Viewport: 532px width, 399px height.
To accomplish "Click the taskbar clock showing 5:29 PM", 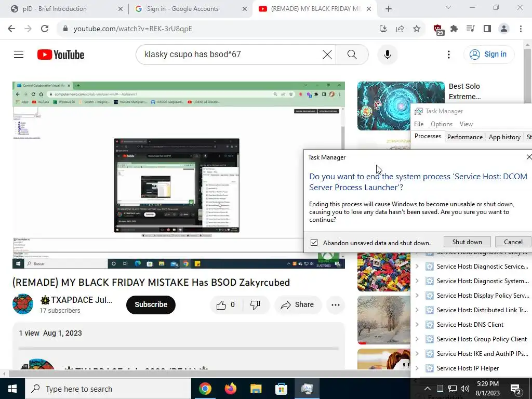I will [488, 389].
